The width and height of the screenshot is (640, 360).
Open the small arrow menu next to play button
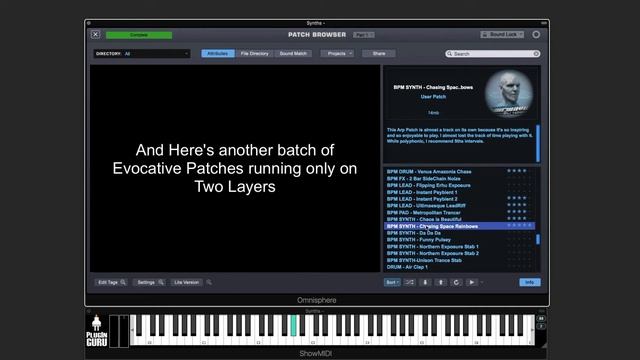pyautogui.click(x=482, y=282)
